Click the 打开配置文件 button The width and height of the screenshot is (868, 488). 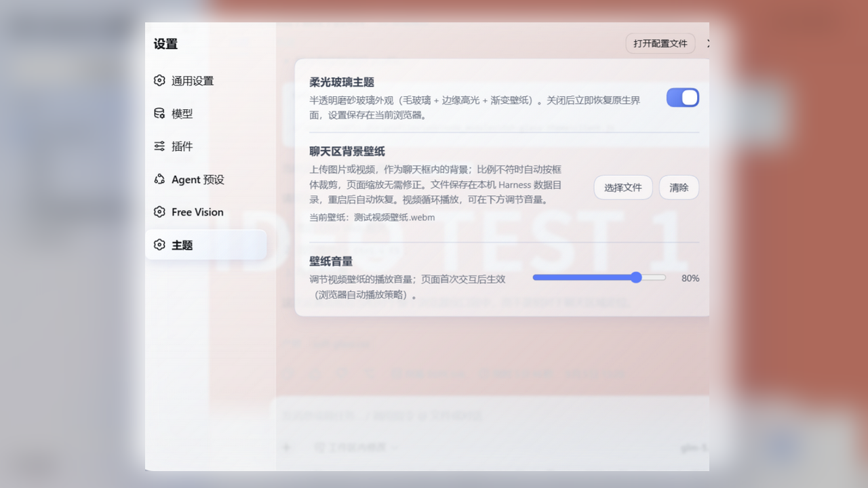click(x=660, y=43)
